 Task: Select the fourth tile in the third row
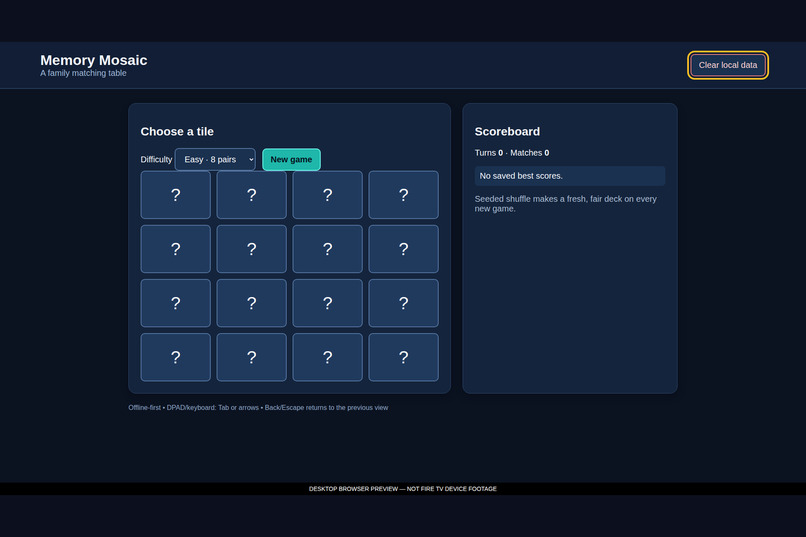pyautogui.click(x=404, y=303)
